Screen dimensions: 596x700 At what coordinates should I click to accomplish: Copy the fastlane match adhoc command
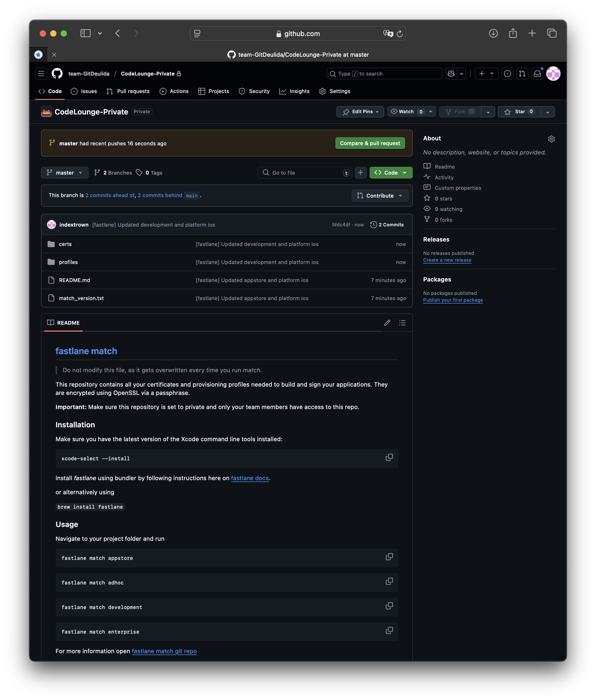pyautogui.click(x=389, y=581)
